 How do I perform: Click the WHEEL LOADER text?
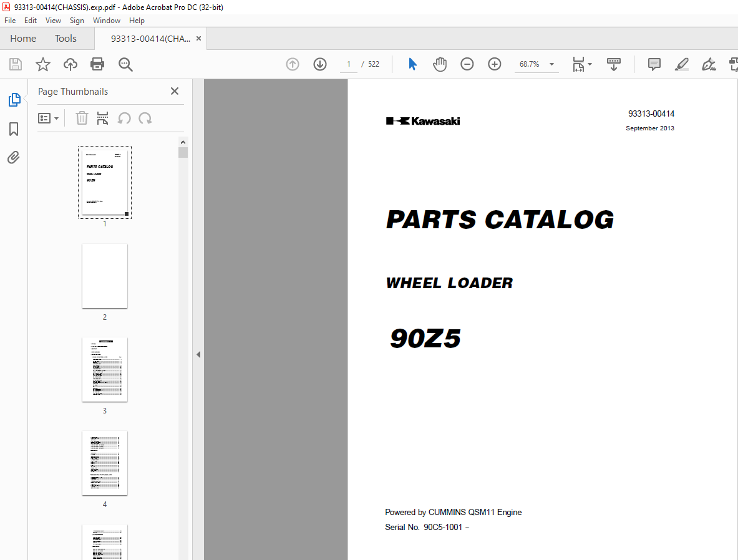point(449,283)
